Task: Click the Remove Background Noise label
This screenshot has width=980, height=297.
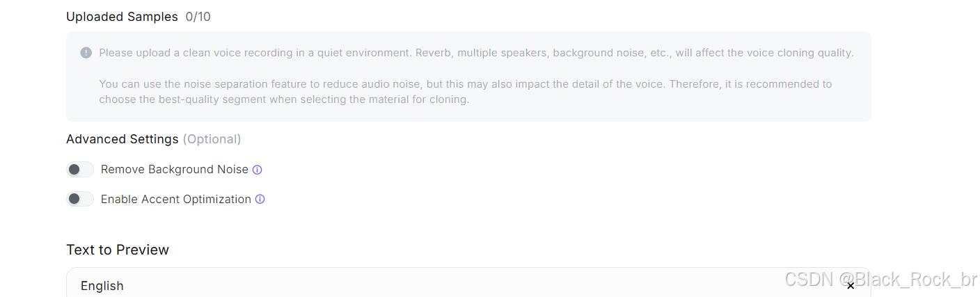Action: pos(175,170)
